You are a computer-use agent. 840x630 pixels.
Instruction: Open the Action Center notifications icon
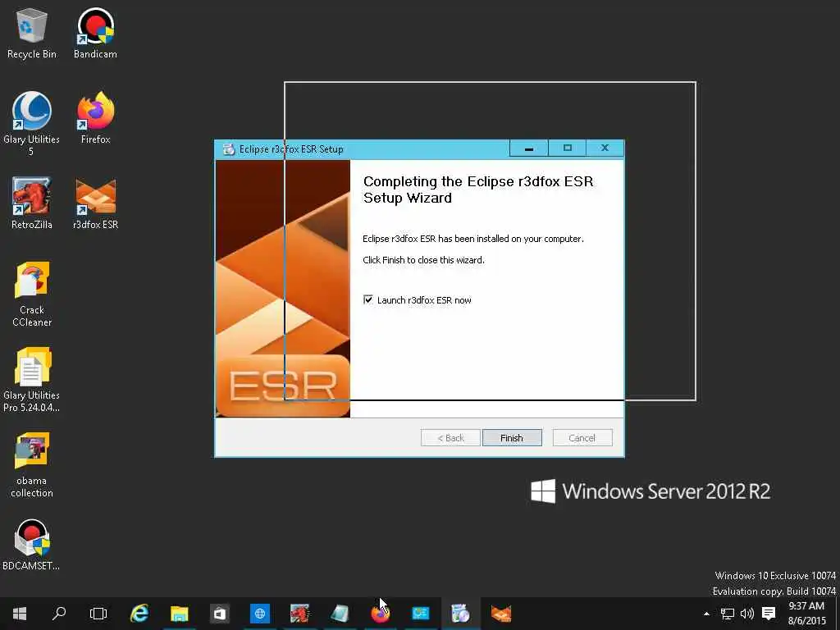click(769, 614)
